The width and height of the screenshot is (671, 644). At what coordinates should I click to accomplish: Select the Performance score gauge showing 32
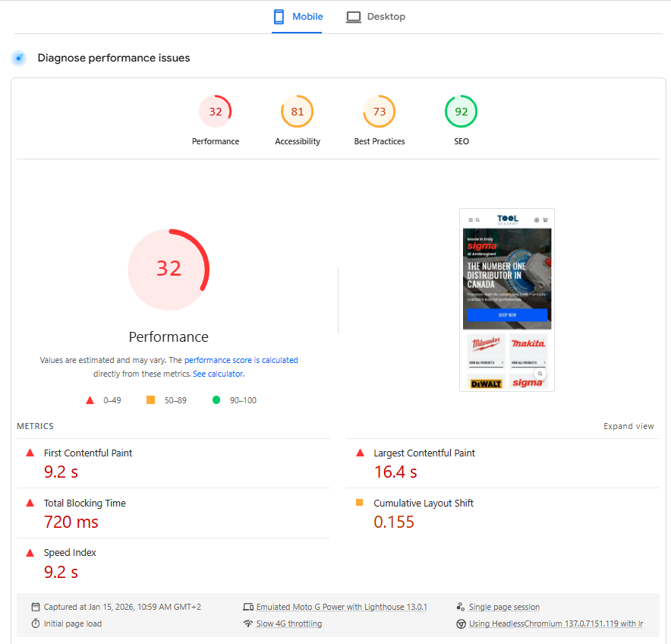tap(216, 112)
